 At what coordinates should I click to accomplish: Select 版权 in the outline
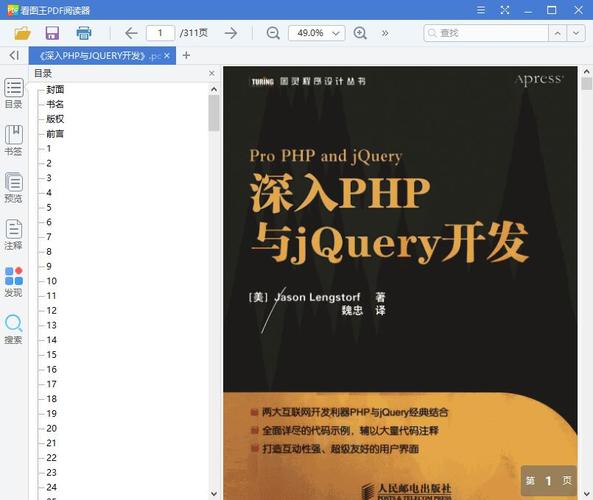click(55, 119)
